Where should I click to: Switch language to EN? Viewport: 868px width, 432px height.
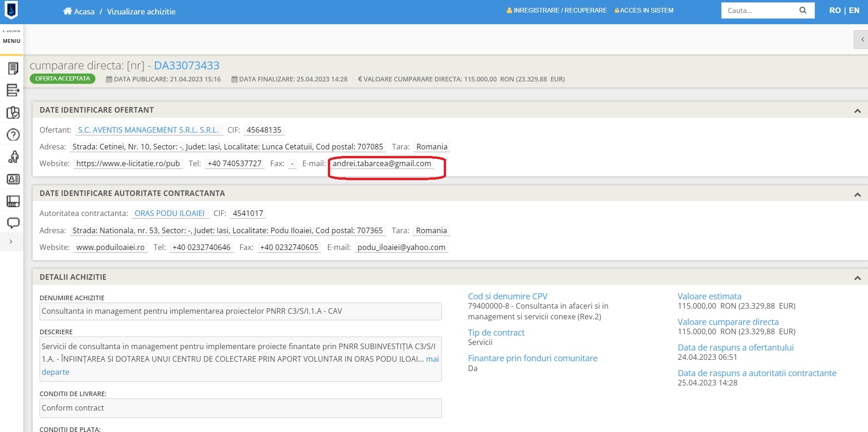point(854,10)
